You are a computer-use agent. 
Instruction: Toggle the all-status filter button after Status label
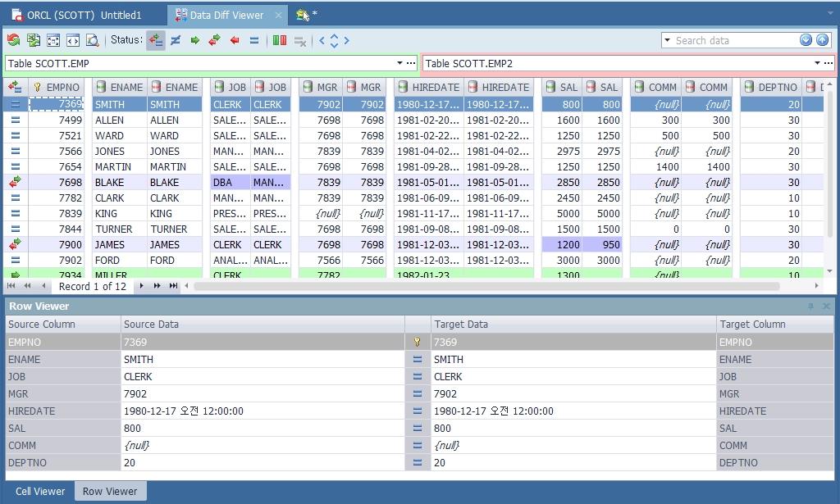click(156, 40)
